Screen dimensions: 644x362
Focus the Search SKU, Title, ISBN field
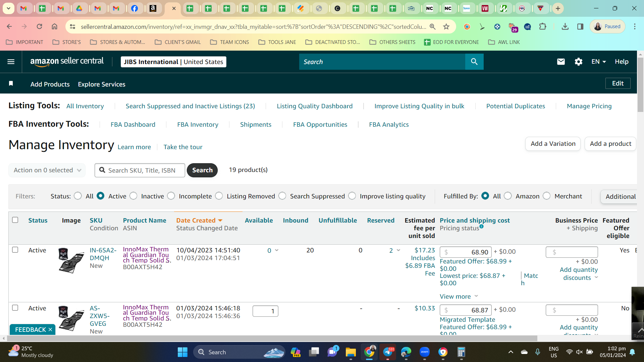coord(140,170)
